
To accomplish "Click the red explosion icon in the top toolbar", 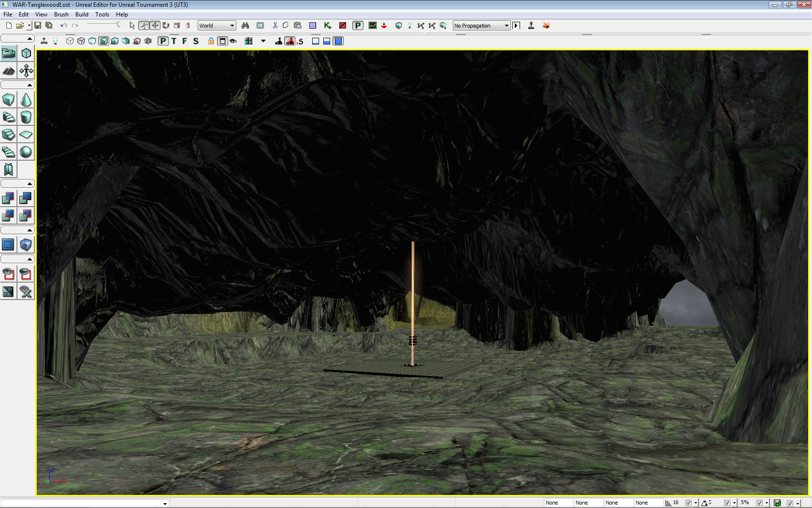I will [x=546, y=26].
